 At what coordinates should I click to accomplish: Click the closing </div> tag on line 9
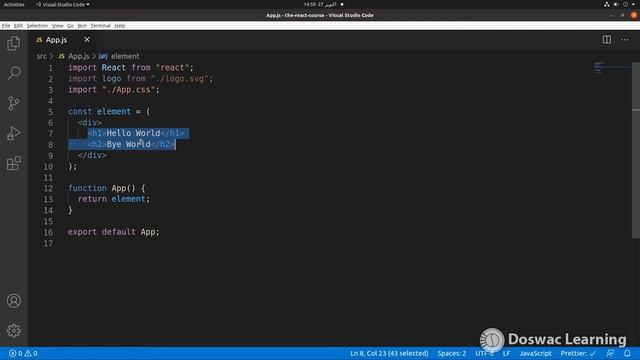(92, 155)
